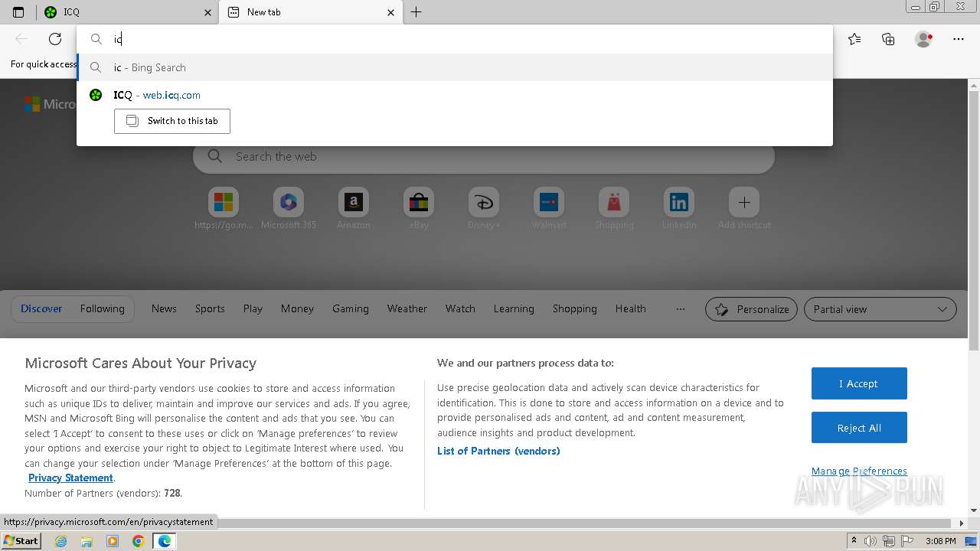The image size is (980, 551).
Task: Click I Accept cookies button
Action: pyautogui.click(x=859, y=383)
